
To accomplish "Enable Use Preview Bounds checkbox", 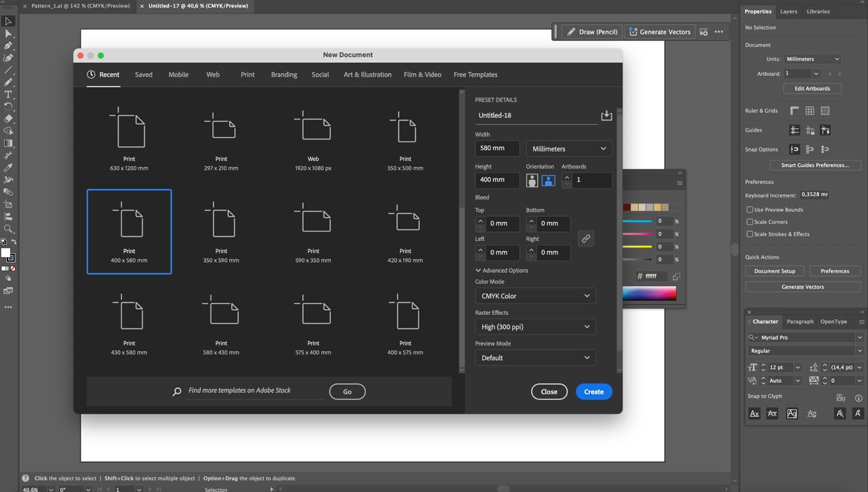I will (750, 210).
